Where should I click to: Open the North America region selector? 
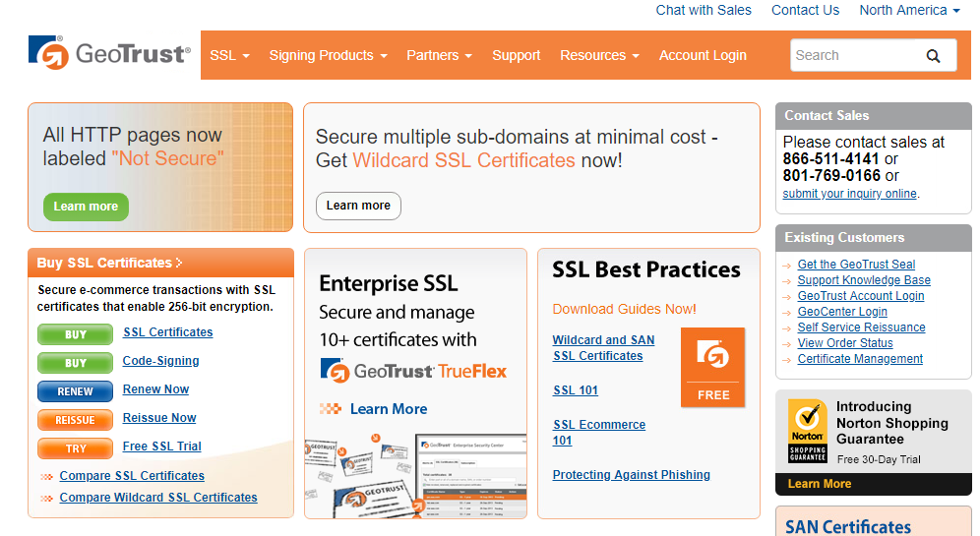pyautogui.click(x=909, y=10)
